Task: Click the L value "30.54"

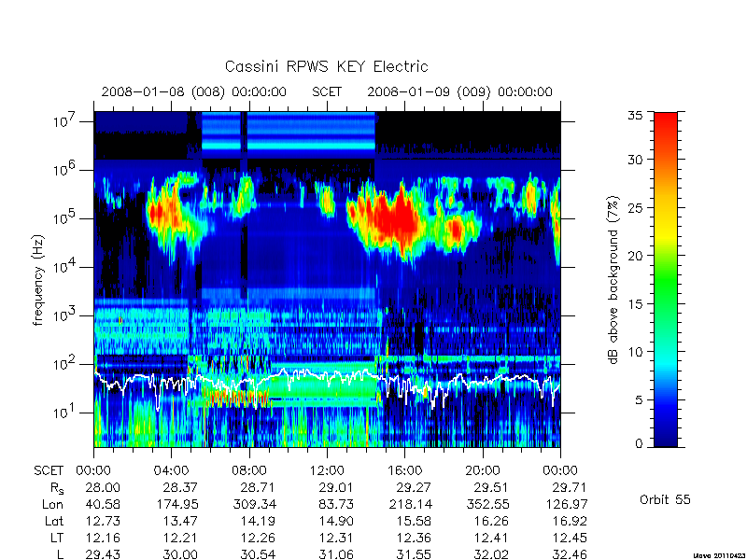Action: tap(259, 554)
